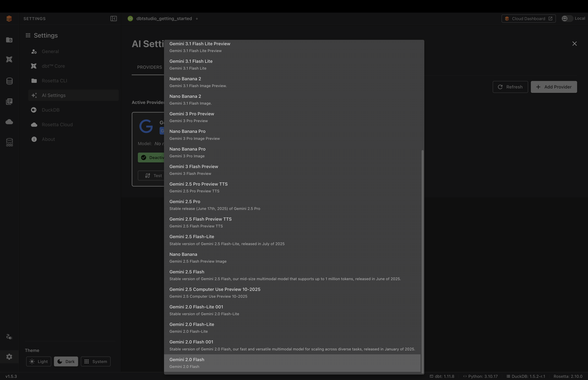The height and width of the screenshot is (380, 588).
Task: Open the About section
Action: coord(73,139)
